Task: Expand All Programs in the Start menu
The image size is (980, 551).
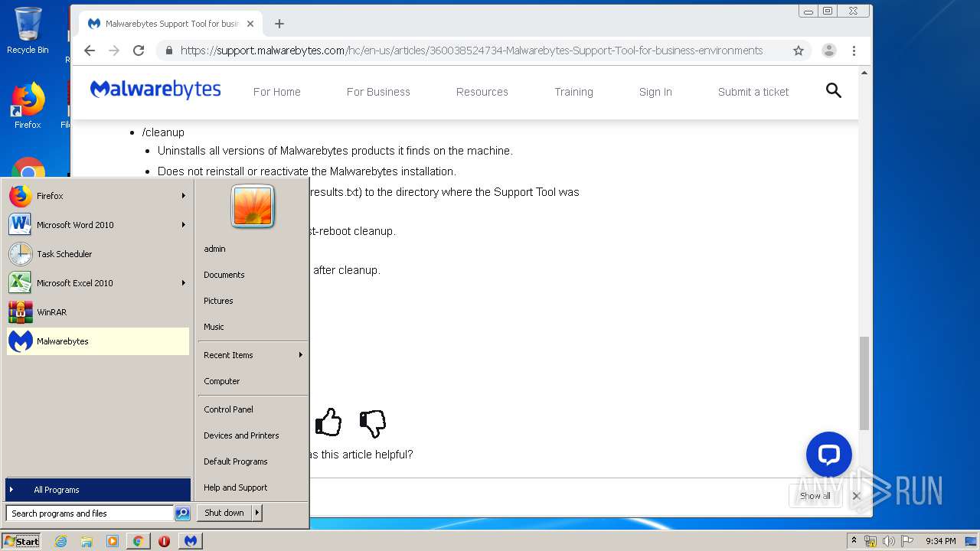Action: coord(98,490)
